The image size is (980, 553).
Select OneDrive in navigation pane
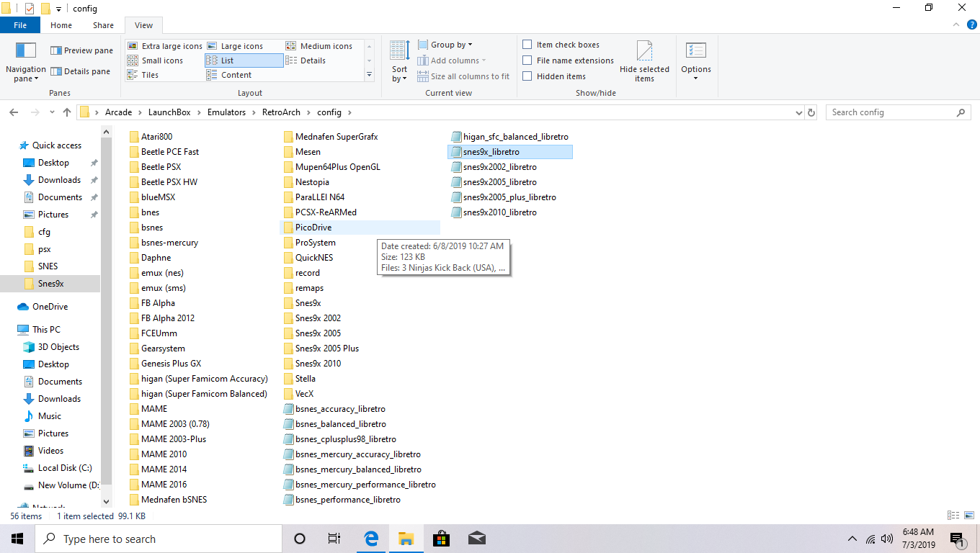50,307
